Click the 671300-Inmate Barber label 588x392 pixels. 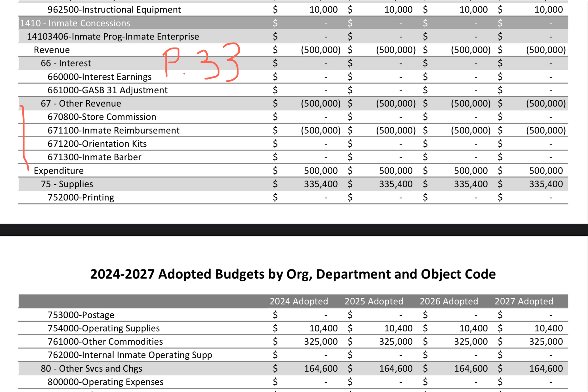[94, 157]
